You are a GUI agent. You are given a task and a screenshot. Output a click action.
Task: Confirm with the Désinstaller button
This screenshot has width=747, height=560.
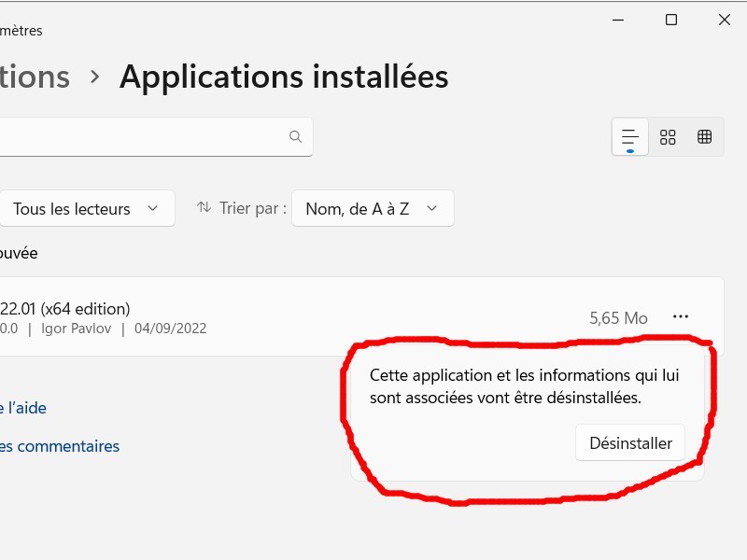630,443
